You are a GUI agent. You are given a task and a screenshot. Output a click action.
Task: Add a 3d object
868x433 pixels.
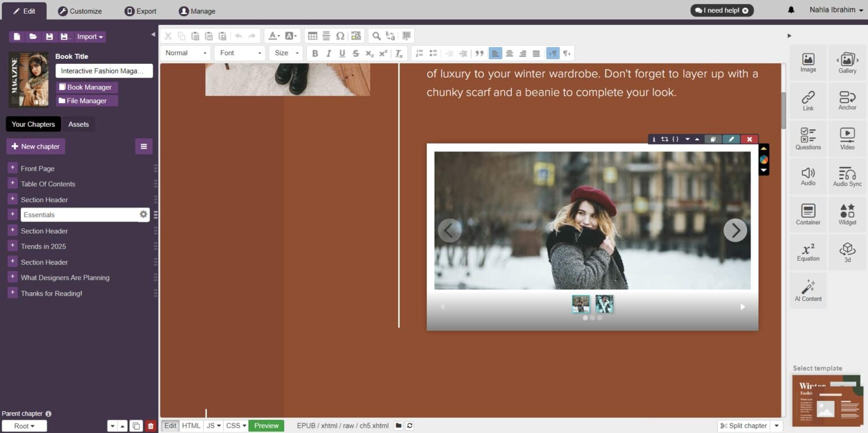click(847, 252)
